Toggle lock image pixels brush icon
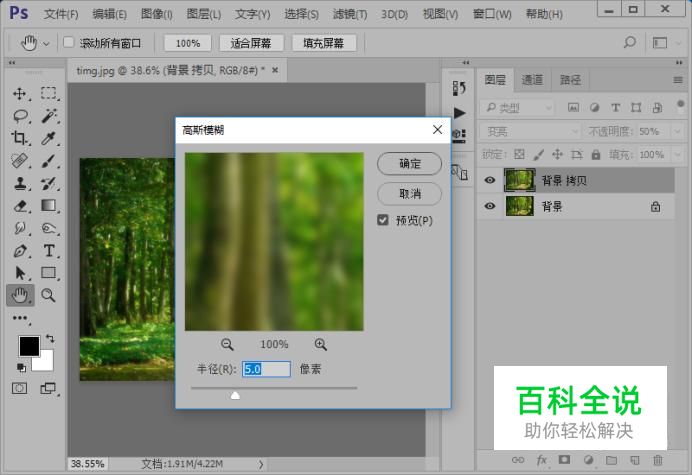Viewport: 692px width, 475px height. [x=538, y=155]
